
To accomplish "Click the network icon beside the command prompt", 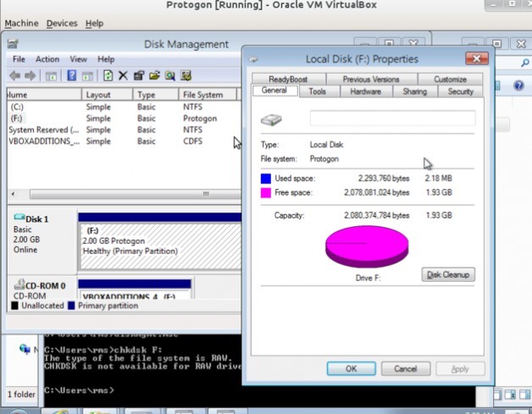I will click(x=25, y=349).
